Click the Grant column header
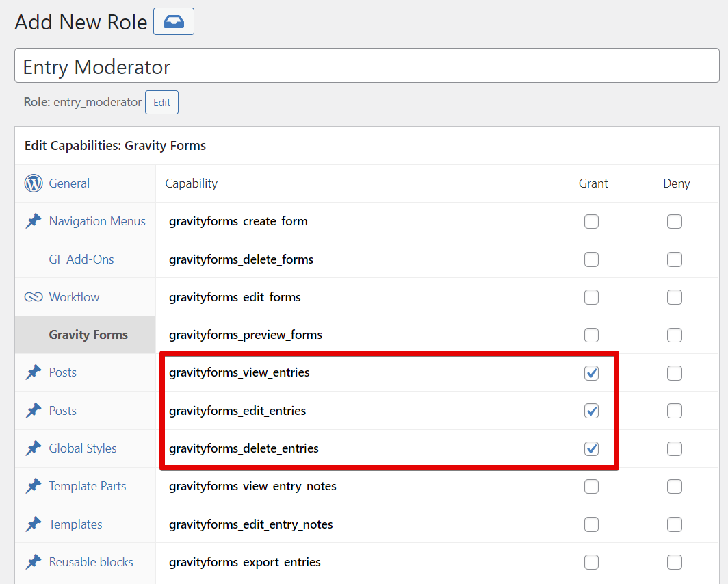The height and width of the screenshot is (584, 728). coord(593,183)
